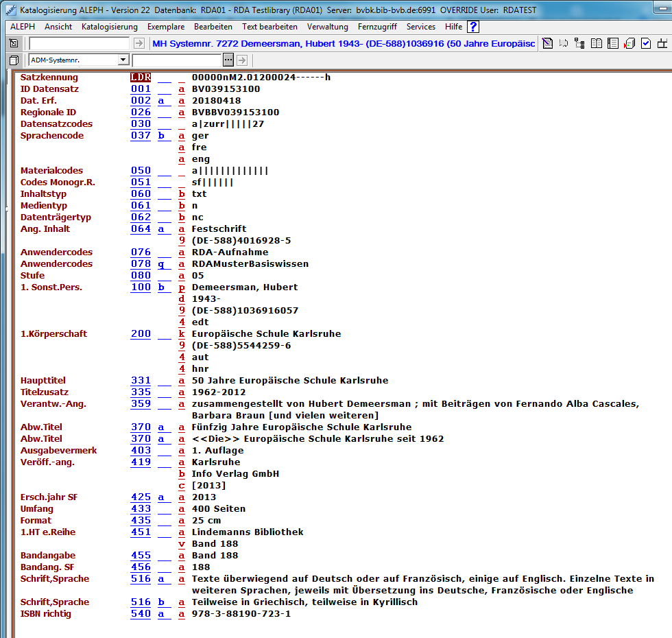The width and height of the screenshot is (672, 638).
Task: Select the highlighted LDR field tag
Action: coord(141,78)
